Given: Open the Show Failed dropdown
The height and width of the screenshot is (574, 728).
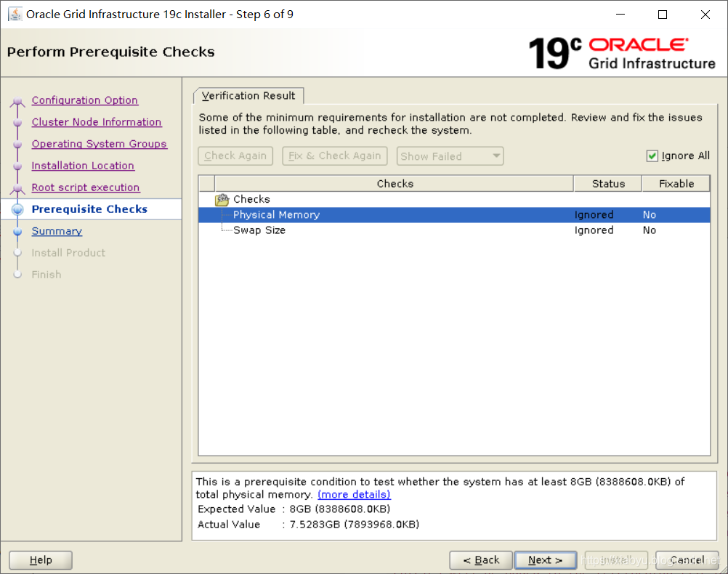Looking at the screenshot, I should (450, 156).
